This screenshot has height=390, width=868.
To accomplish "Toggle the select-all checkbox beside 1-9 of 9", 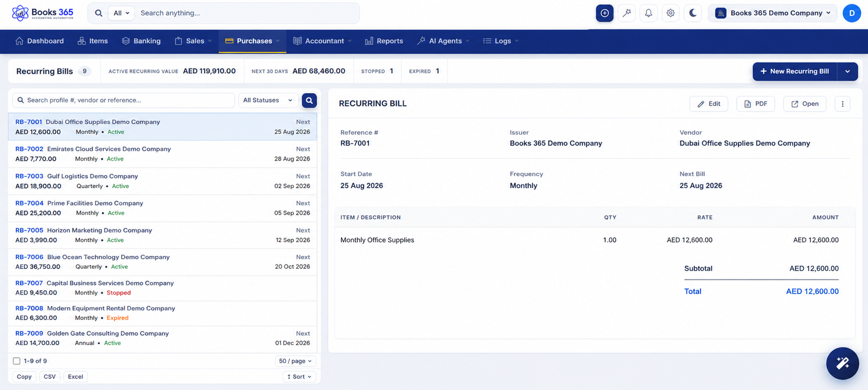I will [17, 361].
